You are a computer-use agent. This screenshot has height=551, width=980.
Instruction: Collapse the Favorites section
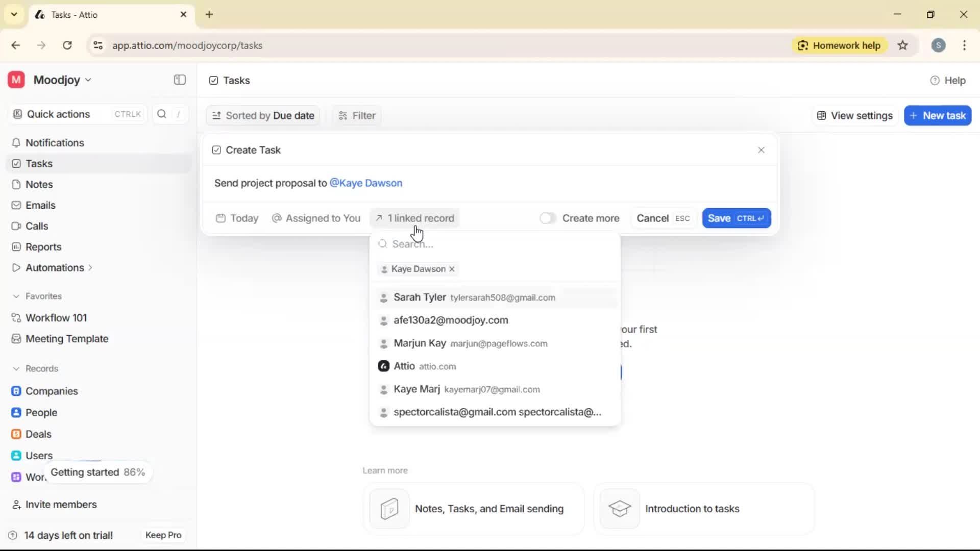click(16, 296)
